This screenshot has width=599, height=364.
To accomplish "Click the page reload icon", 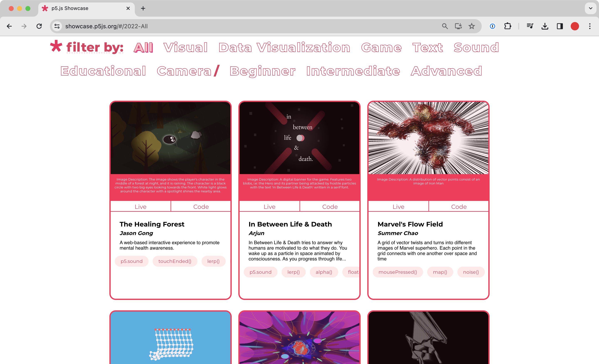I will coord(39,26).
